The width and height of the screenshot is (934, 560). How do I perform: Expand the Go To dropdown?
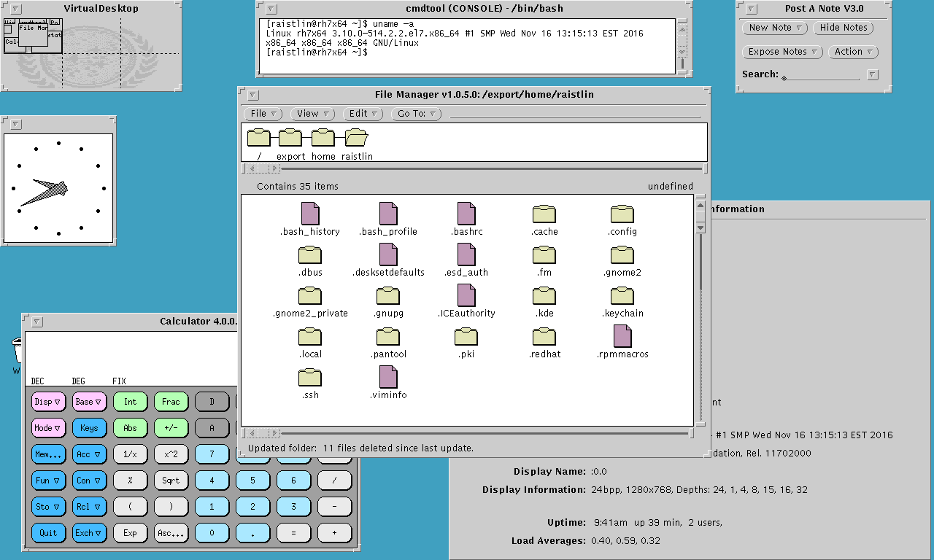pyautogui.click(x=416, y=114)
